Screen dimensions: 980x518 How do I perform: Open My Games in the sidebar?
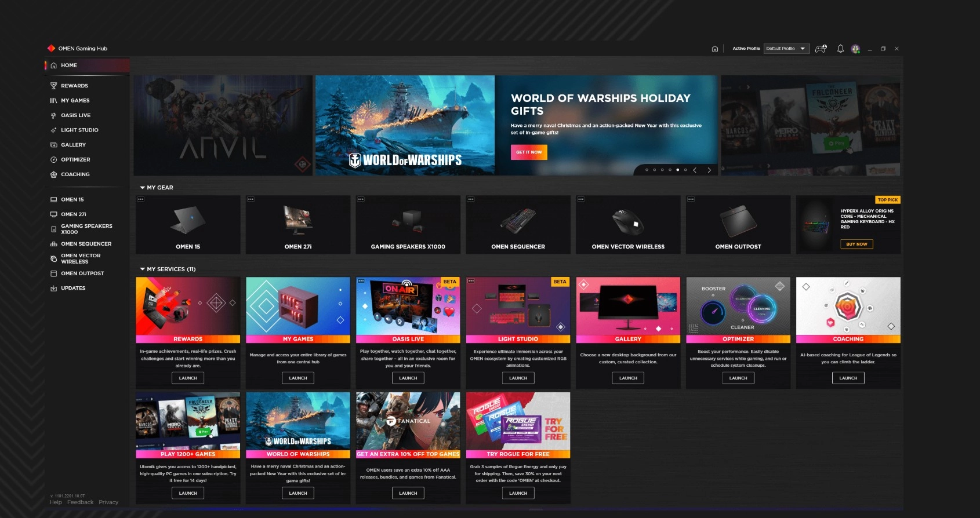pos(75,100)
